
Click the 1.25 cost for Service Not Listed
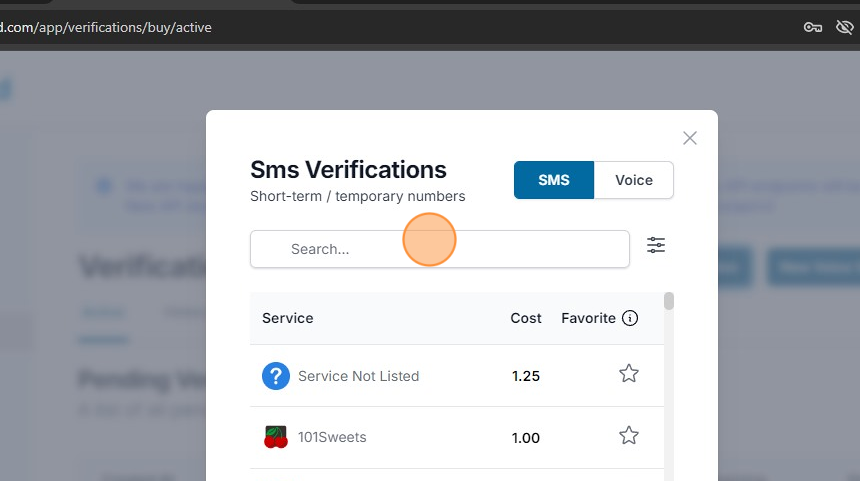(x=526, y=376)
